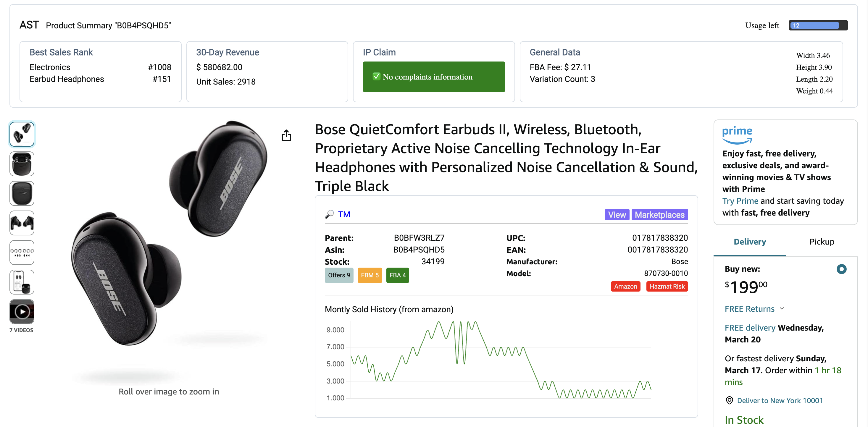Click the magnifier icon next to TM
The width and height of the screenshot is (868, 427).
329,214
